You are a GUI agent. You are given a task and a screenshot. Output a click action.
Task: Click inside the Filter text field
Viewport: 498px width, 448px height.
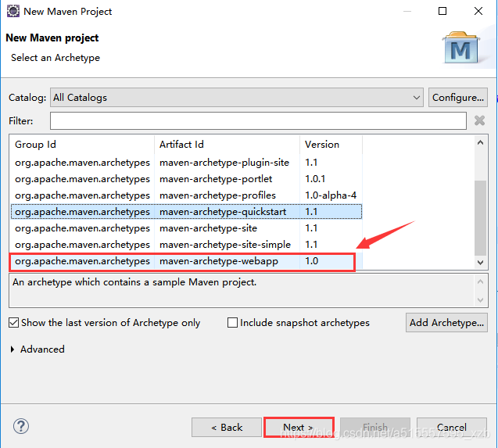click(258, 120)
